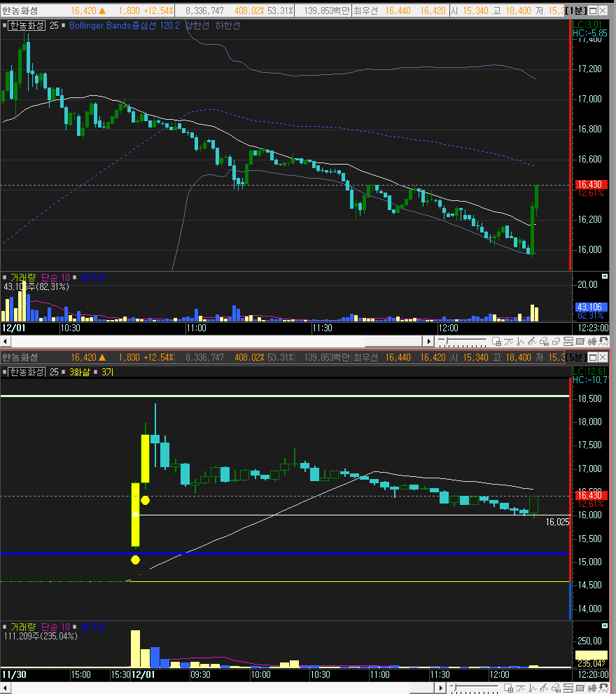
Task: Toggle the 분거래 checkbox in 1-minute volume panel
Action: pos(74,277)
